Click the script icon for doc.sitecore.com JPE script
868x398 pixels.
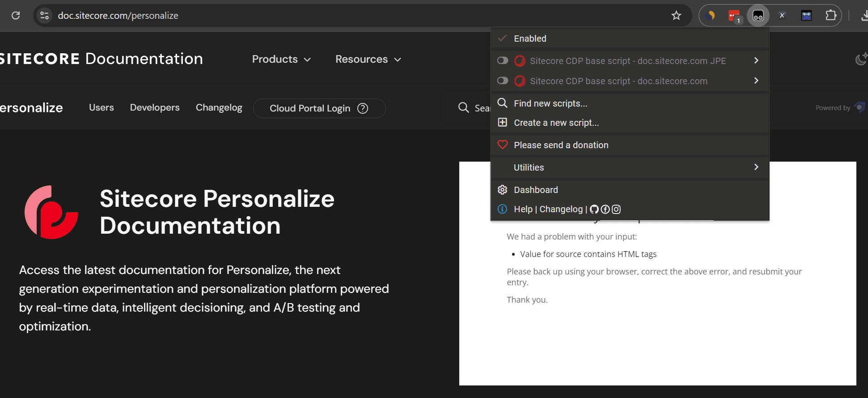(520, 61)
